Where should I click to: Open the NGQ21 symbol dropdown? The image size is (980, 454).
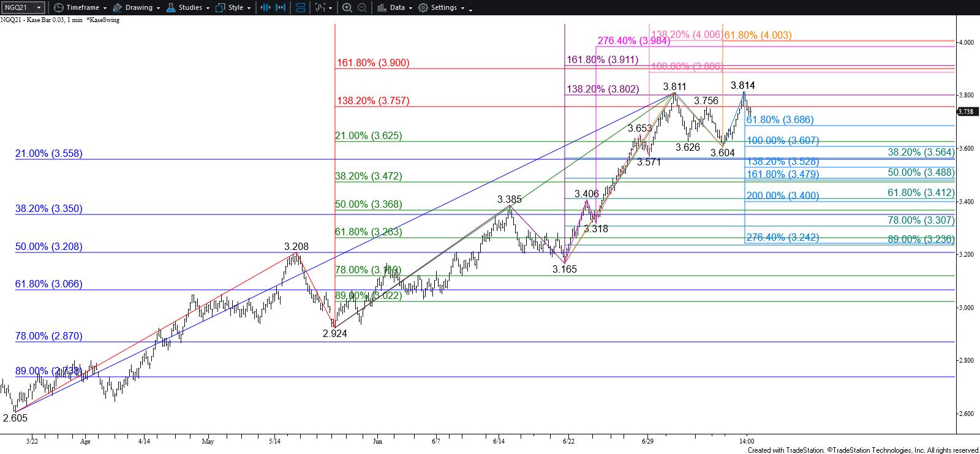pyautogui.click(x=23, y=7)
